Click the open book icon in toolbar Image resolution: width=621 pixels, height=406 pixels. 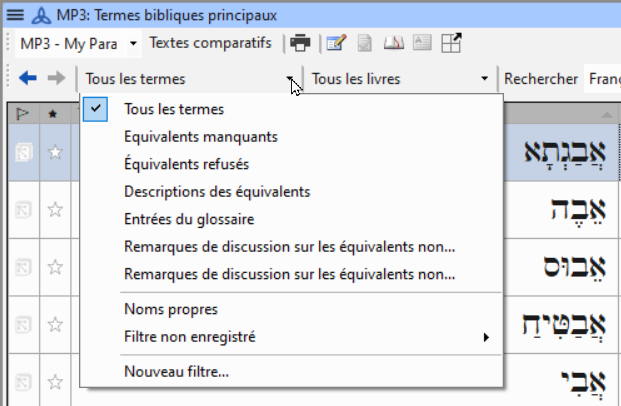(x=394, y=43)
